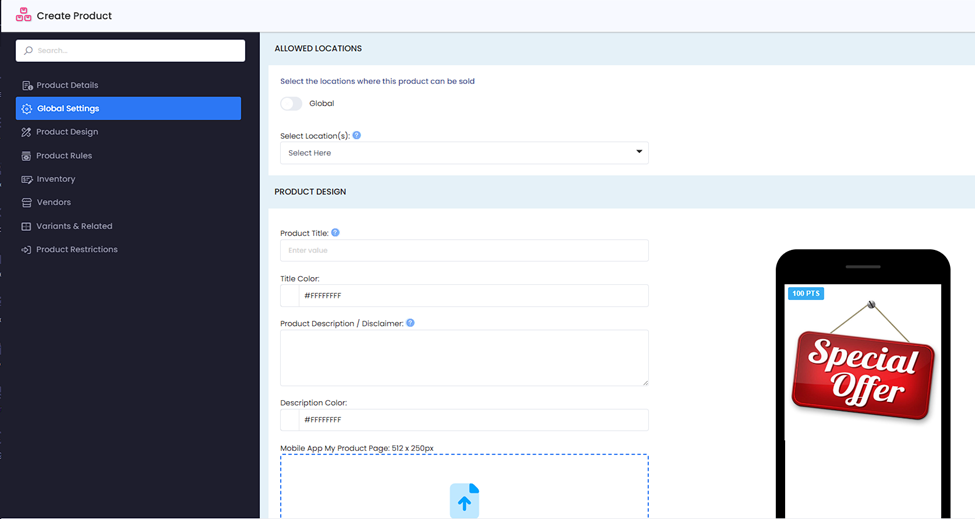Click the Product Details sidebar icon
Image resolution: width=975 pixels, height=519 pixels.
[27, 85]
